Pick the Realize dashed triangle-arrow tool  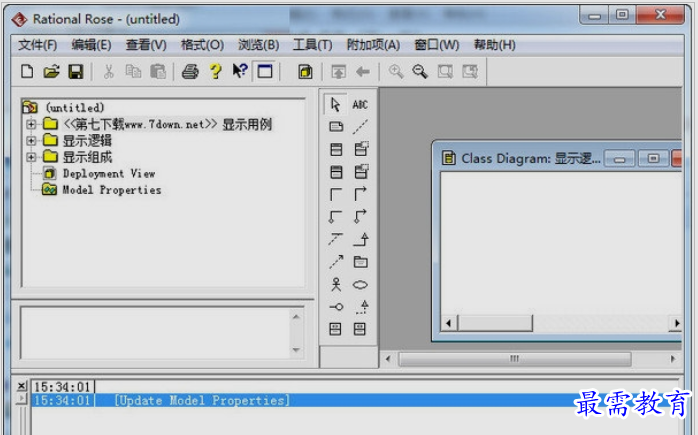363,307
